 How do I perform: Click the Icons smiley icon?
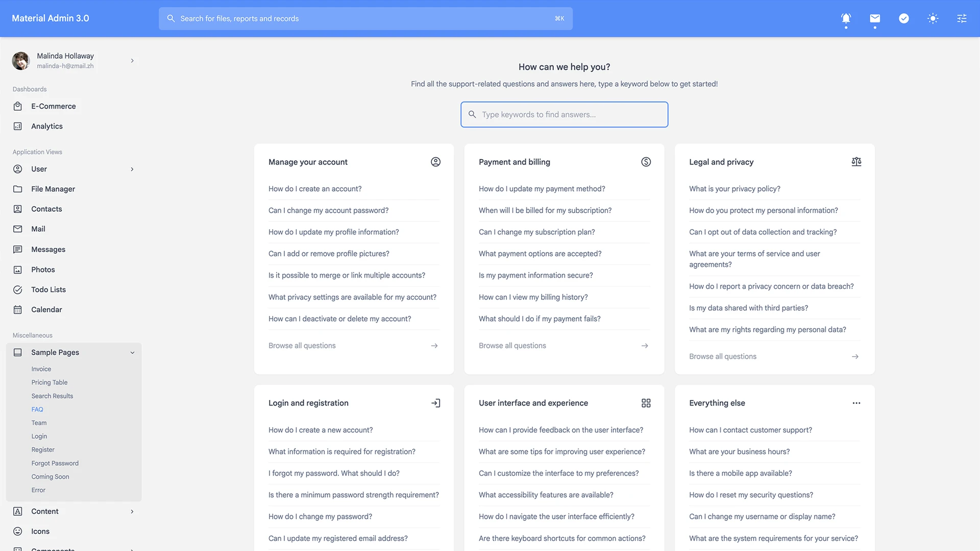pos(18,531)
